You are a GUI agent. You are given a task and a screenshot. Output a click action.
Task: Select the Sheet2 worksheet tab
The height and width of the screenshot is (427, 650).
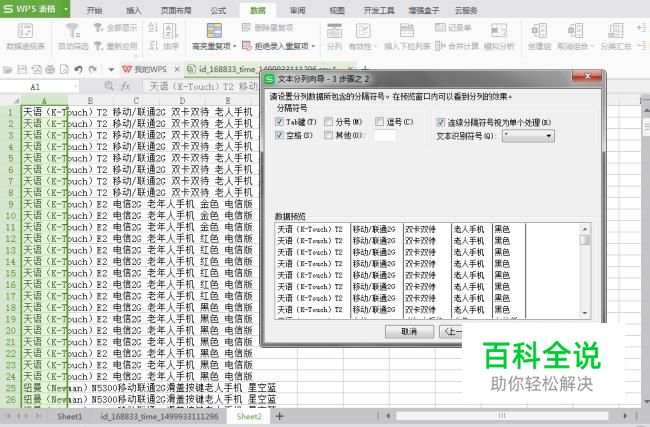tap(249, 416)
